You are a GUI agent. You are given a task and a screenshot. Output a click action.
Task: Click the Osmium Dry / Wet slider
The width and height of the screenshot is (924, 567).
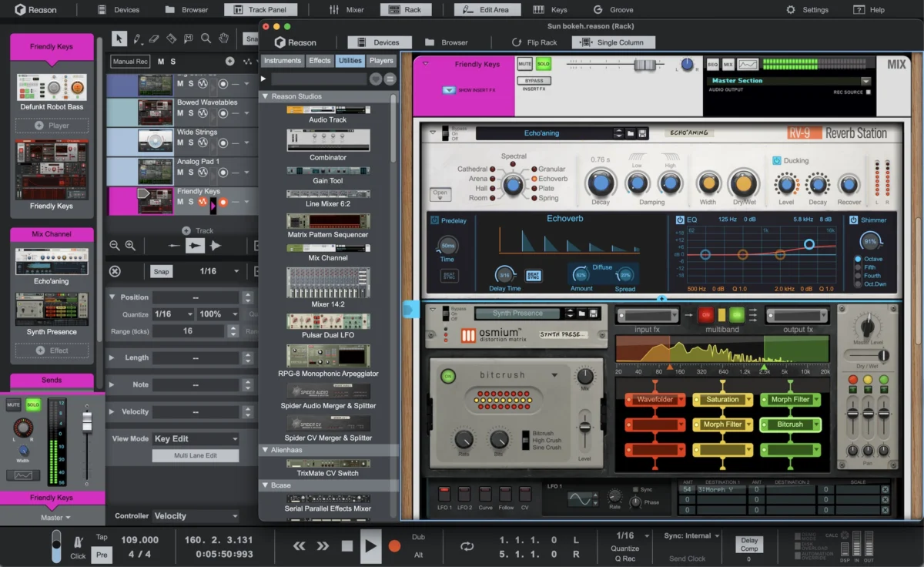882,355
